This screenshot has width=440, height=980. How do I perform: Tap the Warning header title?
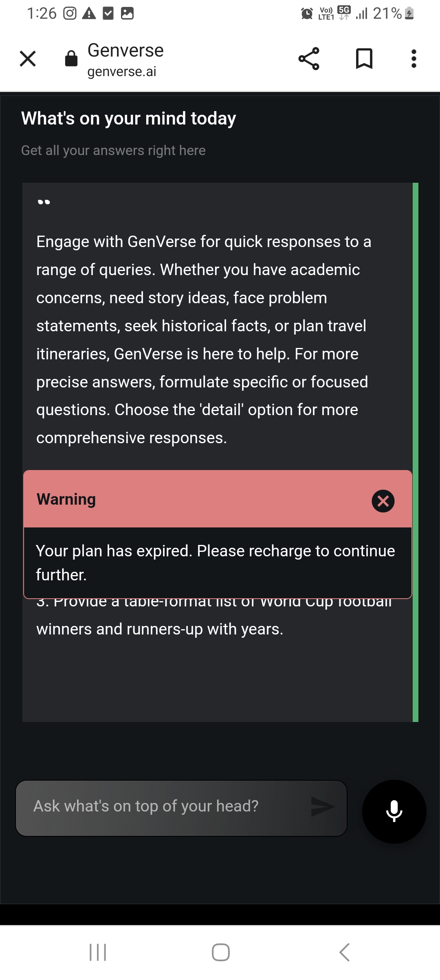[66, 499]
